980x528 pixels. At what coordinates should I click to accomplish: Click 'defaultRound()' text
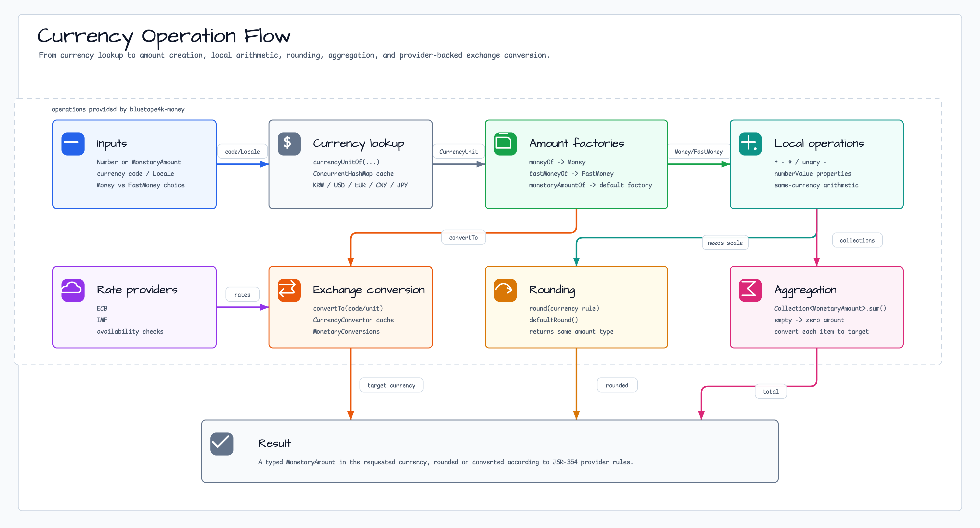coord(553,320)
